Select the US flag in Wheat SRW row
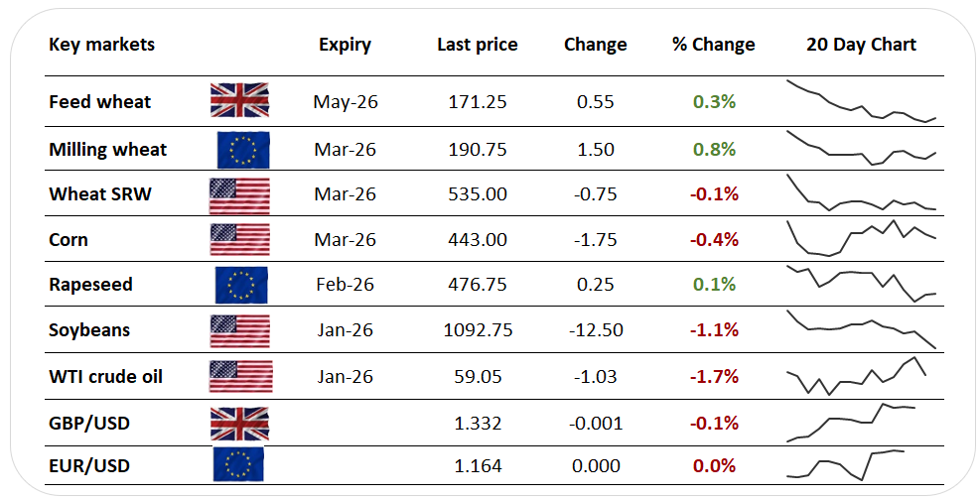This screenshot has width=980, height=499. click(x=240, y=195)
